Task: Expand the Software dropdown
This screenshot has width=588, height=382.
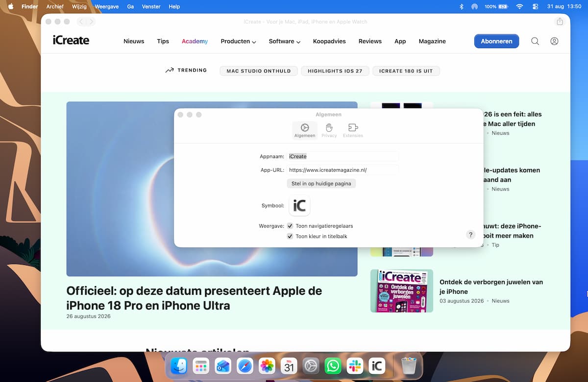Action: (x=284, y=41)
